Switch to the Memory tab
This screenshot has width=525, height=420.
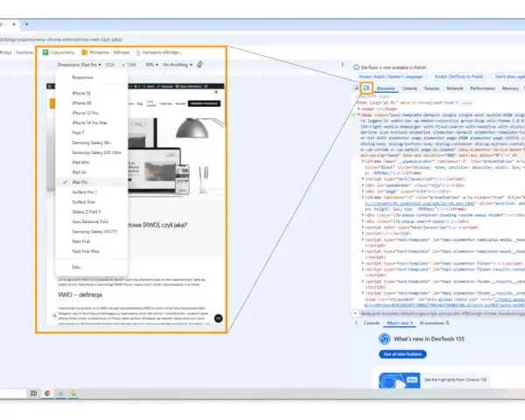pos(510,88)
